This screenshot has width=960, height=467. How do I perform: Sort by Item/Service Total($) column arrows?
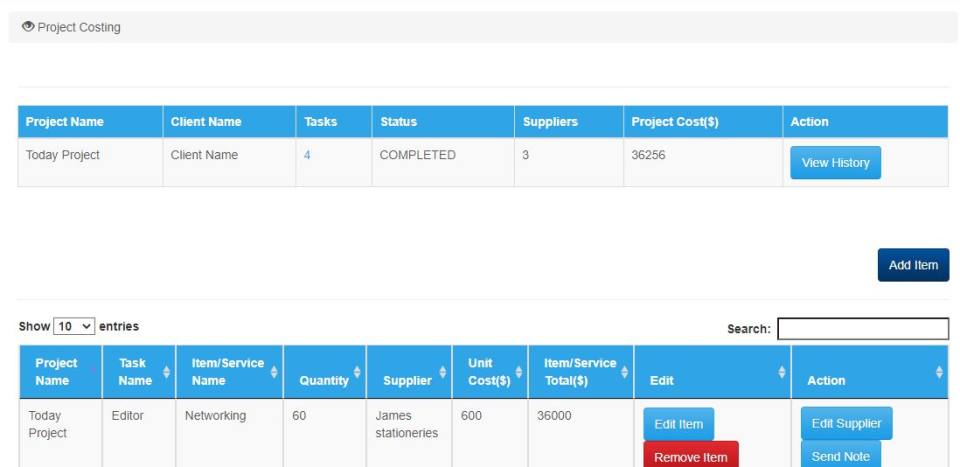(624, 372)
